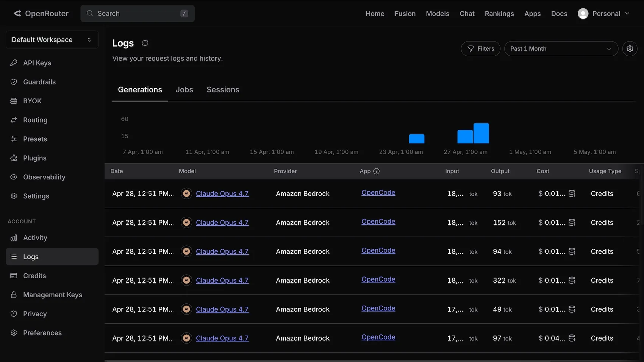Switch to the Jobs tab
Image resolution: width=644 pixels, height=362 pixels.
(184, 90)
